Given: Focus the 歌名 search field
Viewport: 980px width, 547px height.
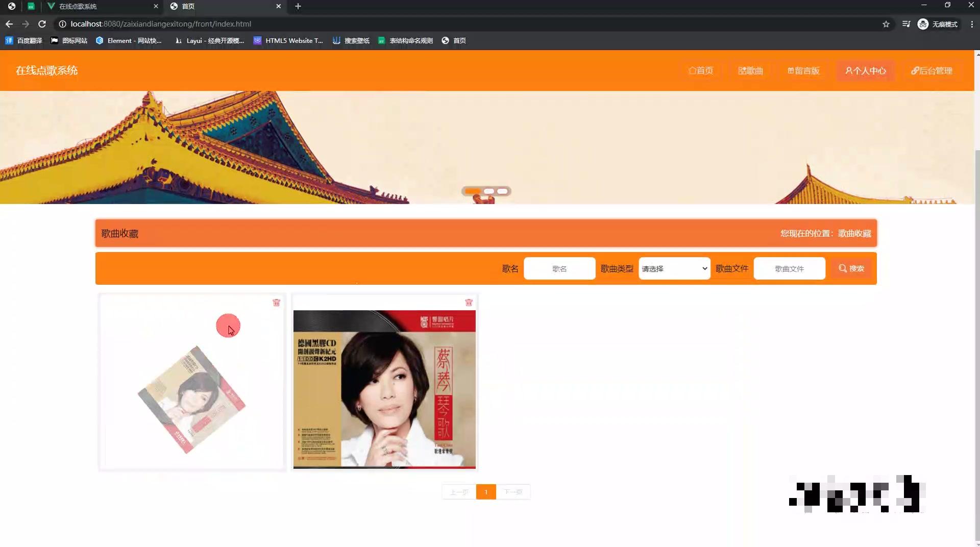Looking at the screenshot, I should click(559, 268).
